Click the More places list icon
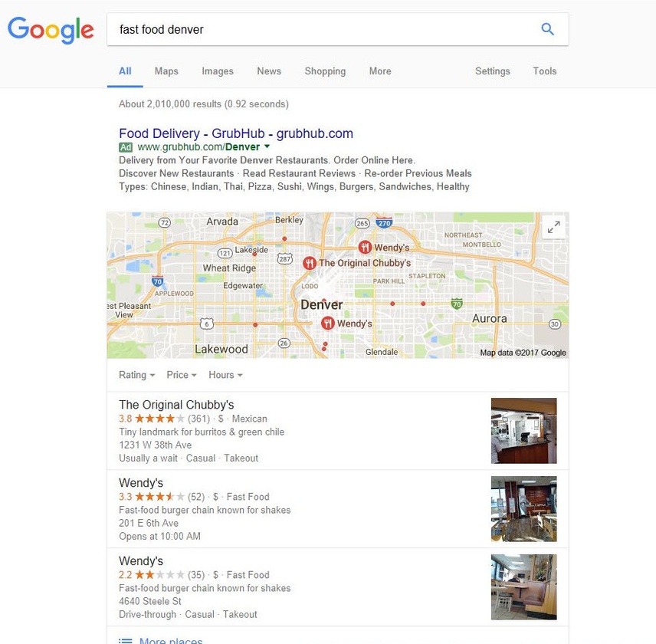Screen dimensions: 656x644 [x=125, y=640]
